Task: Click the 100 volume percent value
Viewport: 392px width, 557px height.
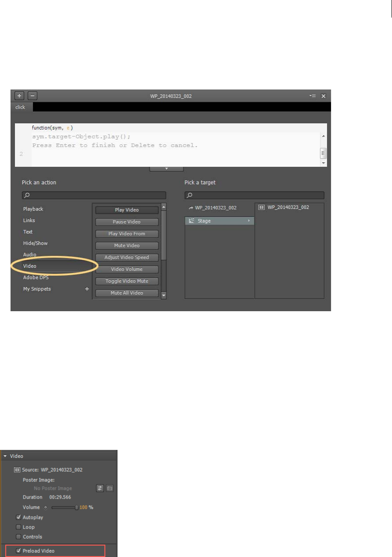Action: [x=84, y=507]
